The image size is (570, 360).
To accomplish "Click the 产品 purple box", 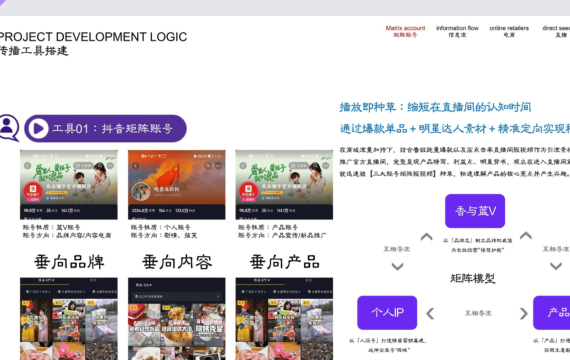I will pos(552,313).
